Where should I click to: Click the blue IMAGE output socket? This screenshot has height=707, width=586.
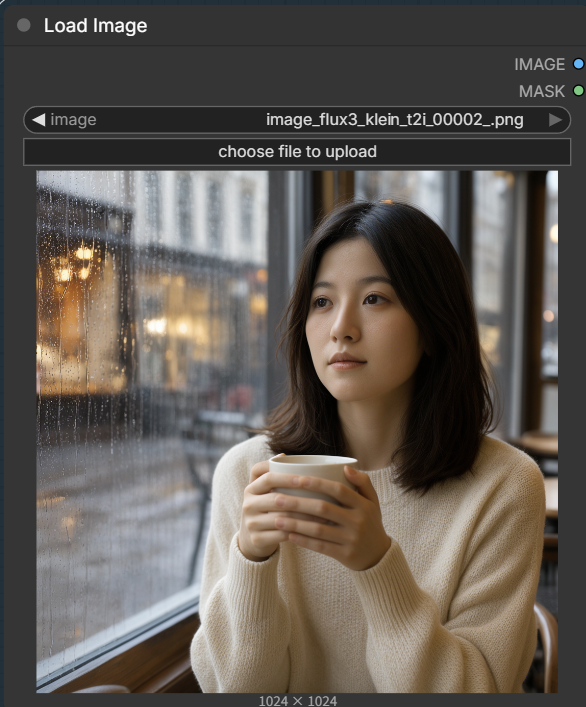[x=578, y=64]
